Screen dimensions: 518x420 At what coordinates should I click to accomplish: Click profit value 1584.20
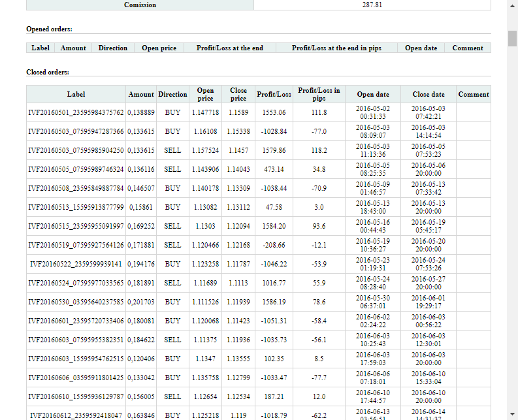tap(274, 226)
